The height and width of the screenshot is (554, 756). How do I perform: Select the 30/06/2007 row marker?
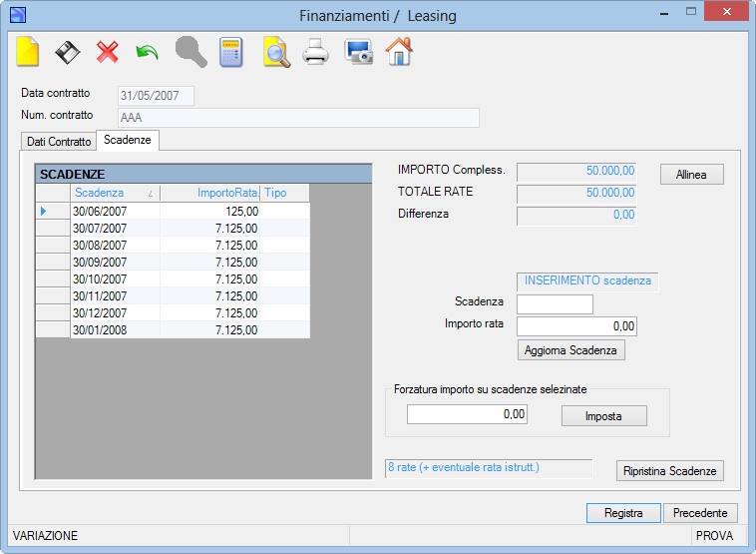pyautogui.click(x=53, y=211)
